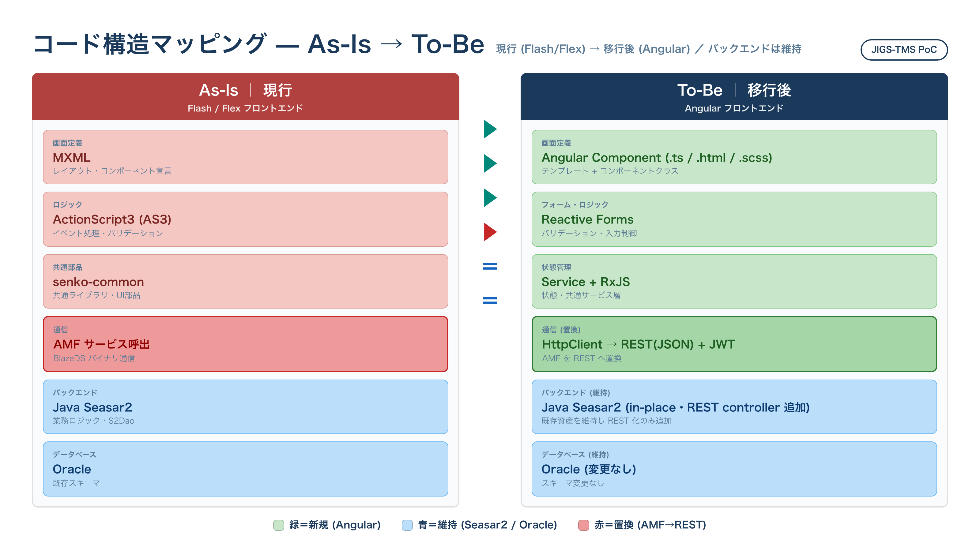Click the As-Is 現行 column header
This screenshot has height=551, width=980.
(x=245, y=97)
